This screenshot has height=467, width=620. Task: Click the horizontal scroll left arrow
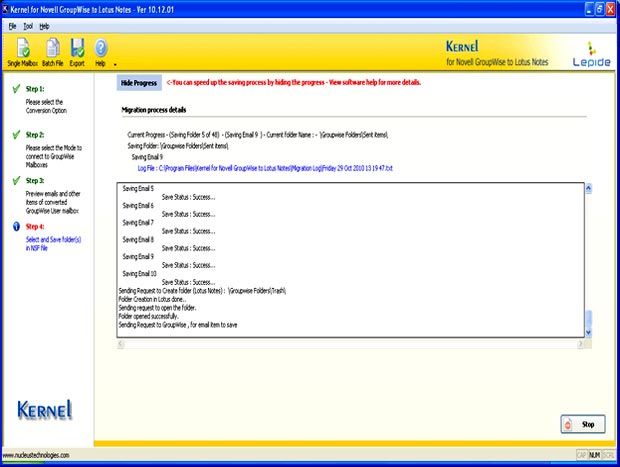(x=121, y=344)
